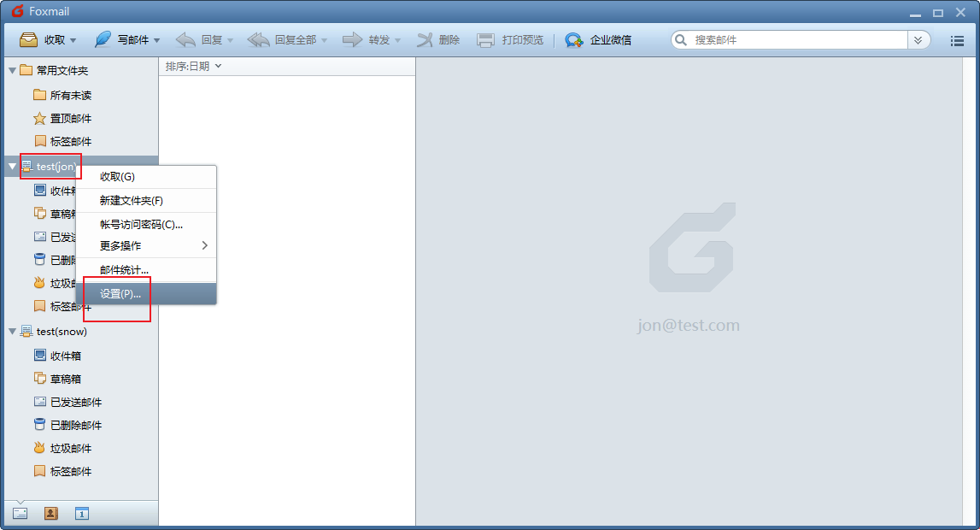Screen dimensions: 980x530
Task: Click junk mail flame icon under test(jon)
Action: [x=40, y=282]
